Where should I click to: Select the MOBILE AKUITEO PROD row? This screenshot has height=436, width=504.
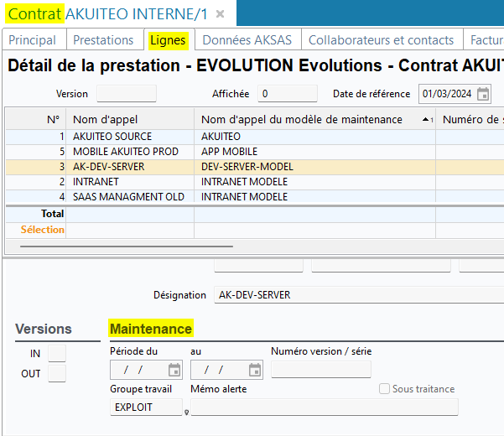(x=130, y=152)
